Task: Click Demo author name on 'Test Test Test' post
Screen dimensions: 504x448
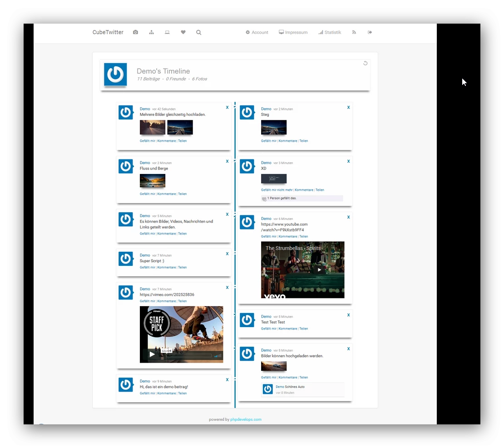Action: coord(266,316)
